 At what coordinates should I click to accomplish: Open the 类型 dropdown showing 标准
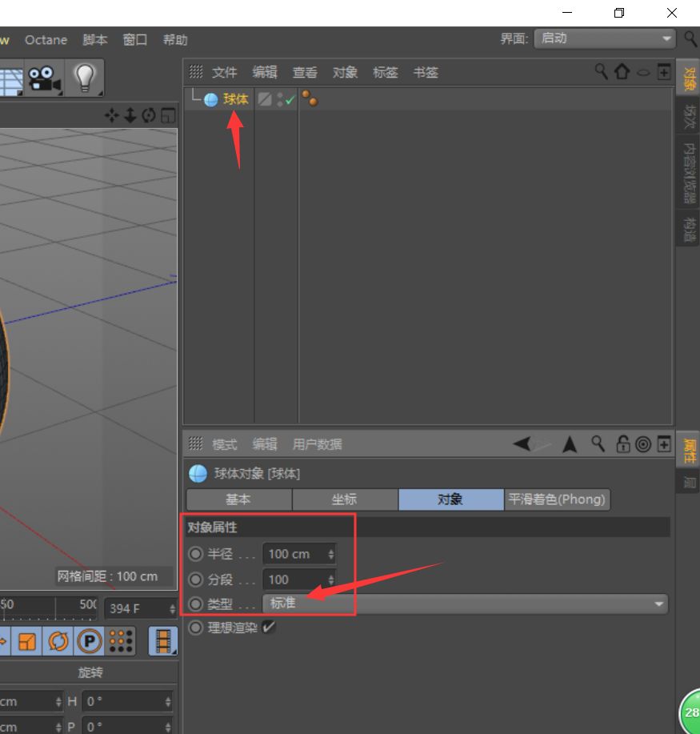pos(465,604)
